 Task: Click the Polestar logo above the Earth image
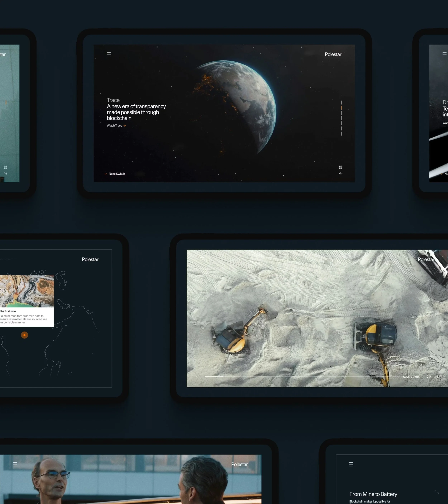[333, 54]
